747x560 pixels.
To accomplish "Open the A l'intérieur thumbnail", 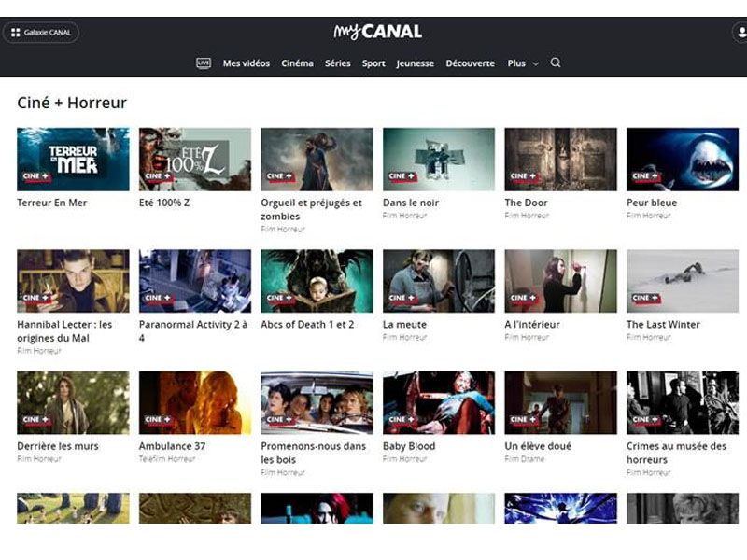I will [561, 281].
